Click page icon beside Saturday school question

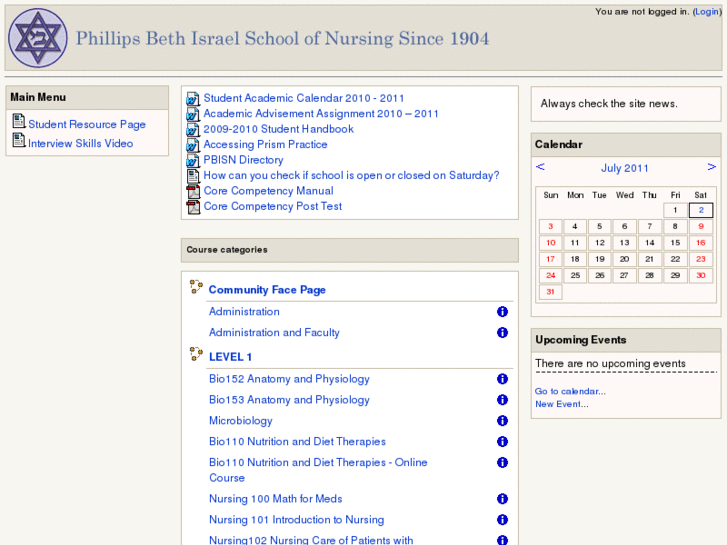pyautogui.click(x=193, y=176)
